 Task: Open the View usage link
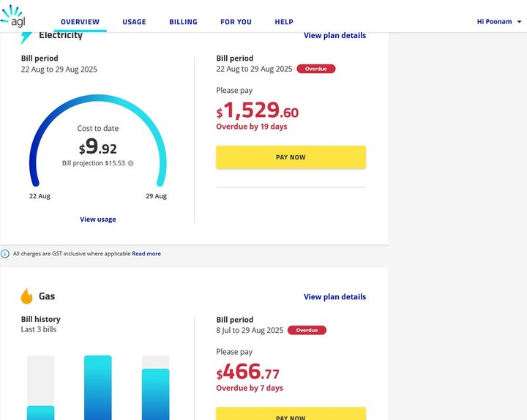(x=98, y=220)
